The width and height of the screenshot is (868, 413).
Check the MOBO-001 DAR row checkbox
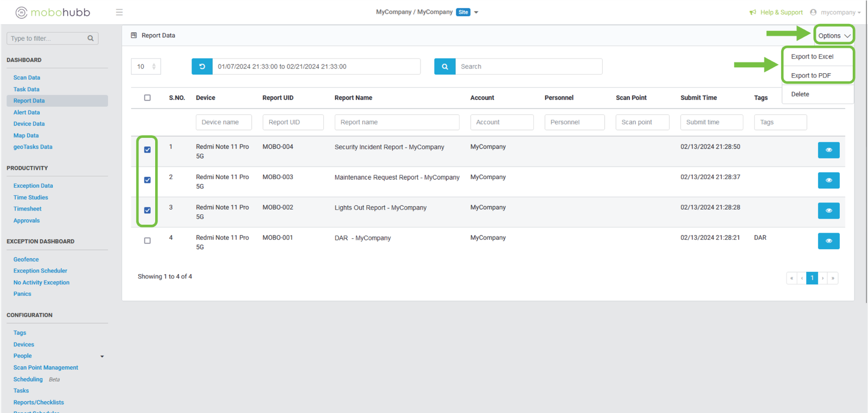click(148, 240)
